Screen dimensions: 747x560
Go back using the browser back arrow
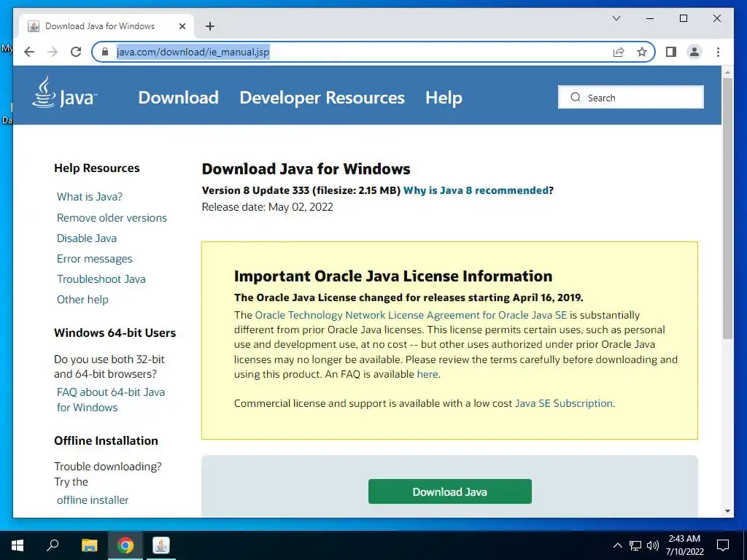(29, 52)
